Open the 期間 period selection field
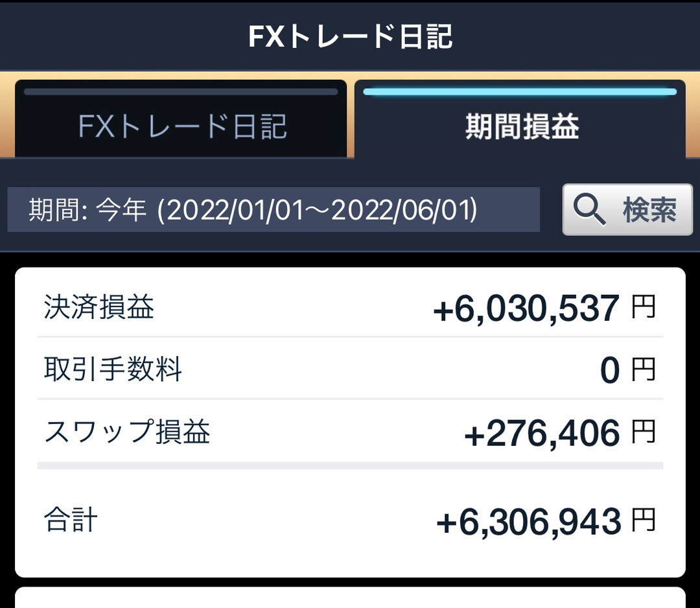700x608 pixels. (272, 209)
